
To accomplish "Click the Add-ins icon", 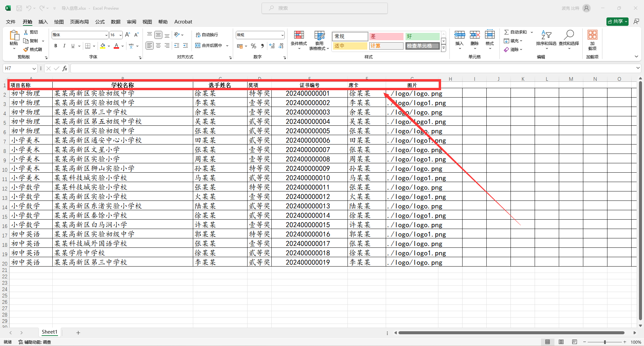I will click(592, 35).
